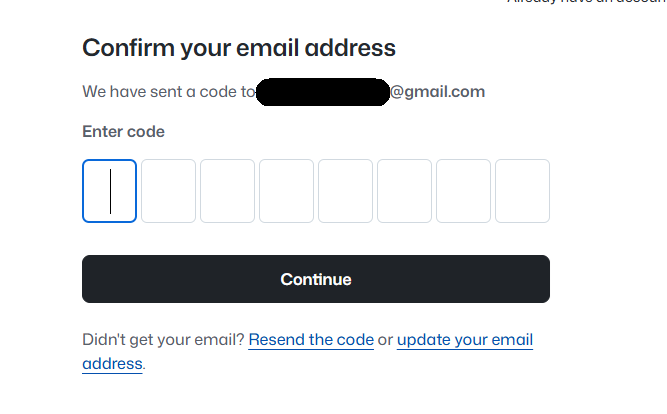Click the period after the 'address' link

(x=145, y=365)
